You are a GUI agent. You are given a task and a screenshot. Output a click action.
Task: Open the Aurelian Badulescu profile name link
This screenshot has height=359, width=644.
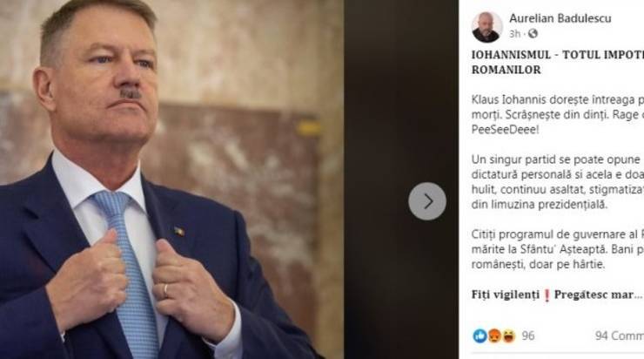(560, 18)
